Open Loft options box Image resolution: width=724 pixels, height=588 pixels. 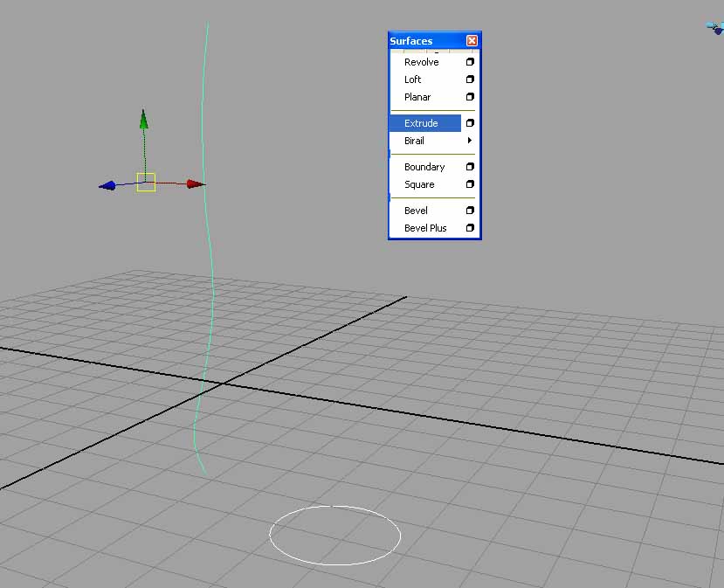pyautogui.click(x=470, y=80)
